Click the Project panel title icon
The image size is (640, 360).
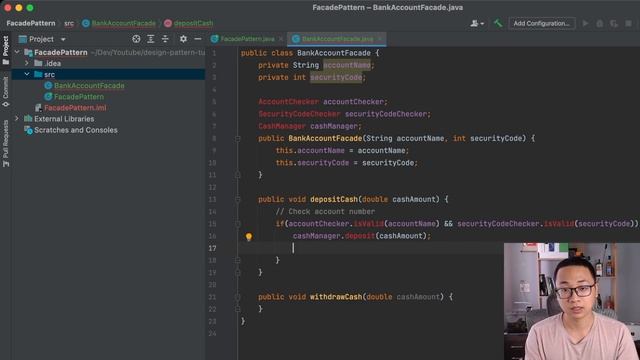[23, 39]
